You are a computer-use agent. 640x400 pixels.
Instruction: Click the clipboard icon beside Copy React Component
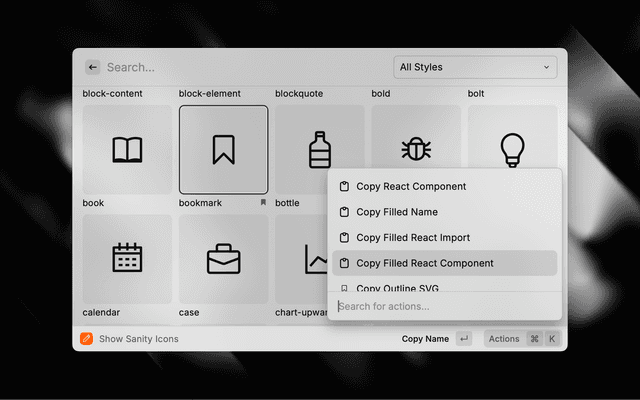click(344, 187)
